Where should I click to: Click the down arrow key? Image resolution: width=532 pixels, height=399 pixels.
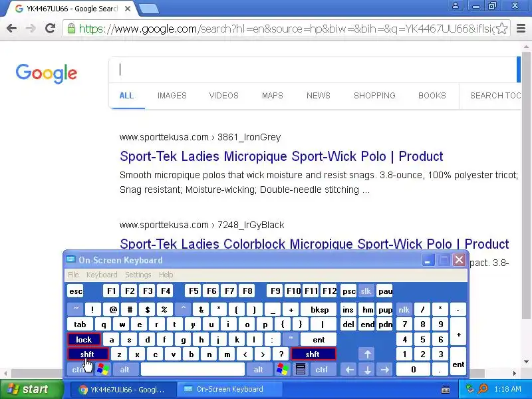367,369
